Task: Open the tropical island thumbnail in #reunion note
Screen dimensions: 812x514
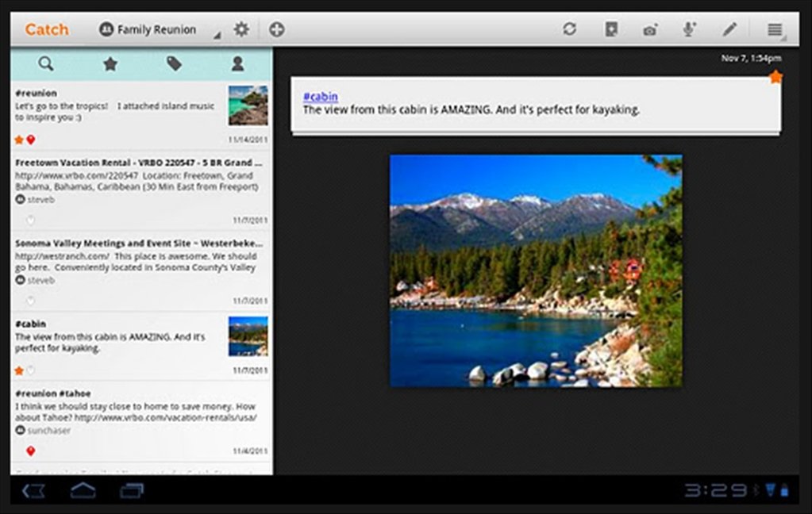Action: pos(248,105)
